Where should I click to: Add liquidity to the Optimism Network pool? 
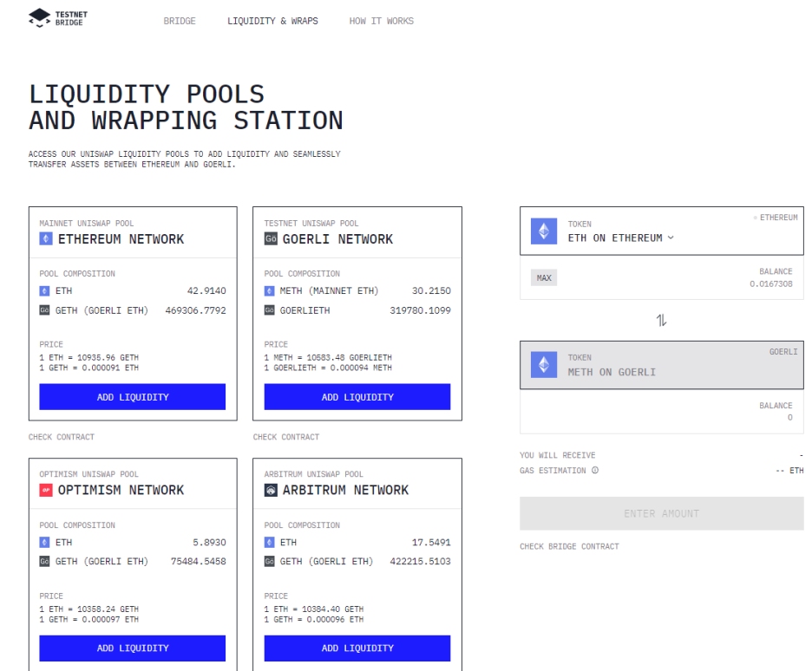click(x=133, y=648)
